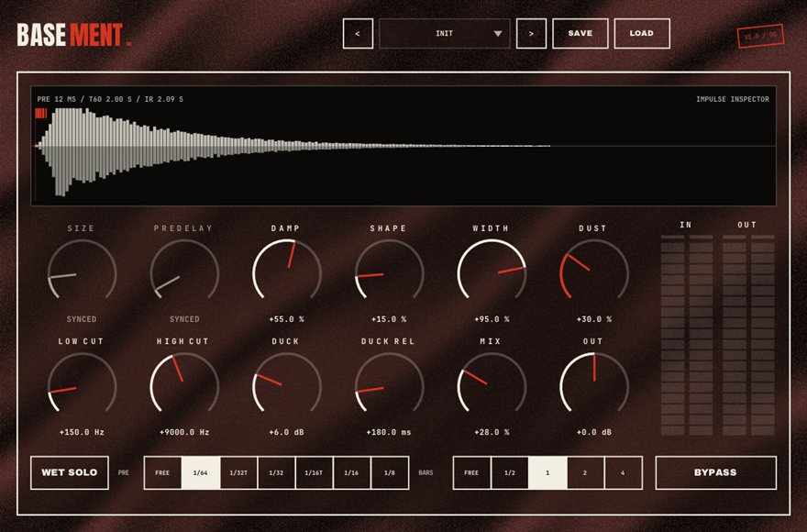Toggle the BYPASS button
Image resolution: width=807 pixels, height=532 pixels.
(x=715, y=472)
